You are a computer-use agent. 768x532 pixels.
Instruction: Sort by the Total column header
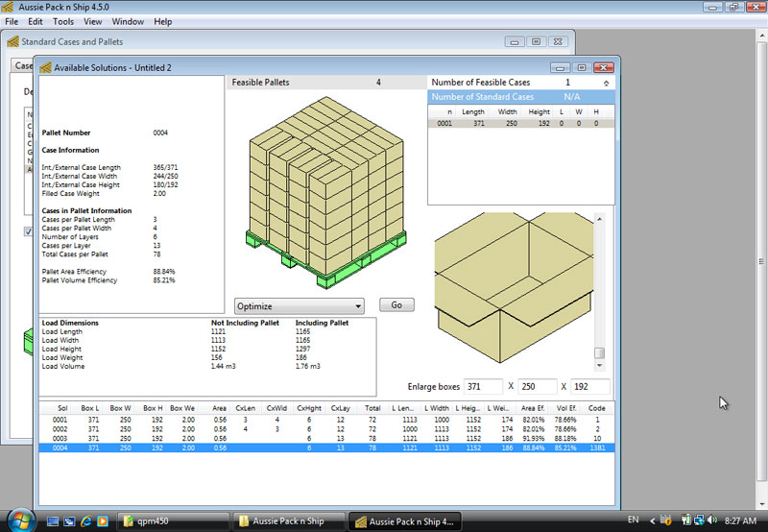[372, 408]
